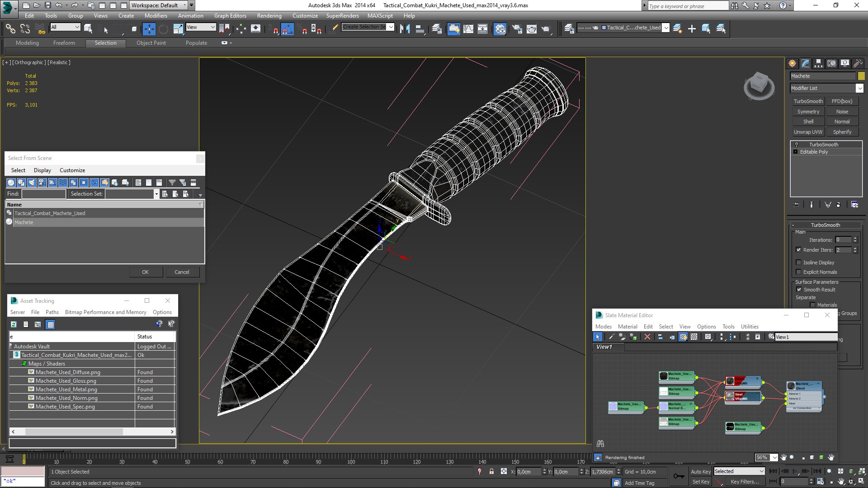Toggle the Selection lock padlock icon
Screen dimensions: 868x488
(491, 471)
